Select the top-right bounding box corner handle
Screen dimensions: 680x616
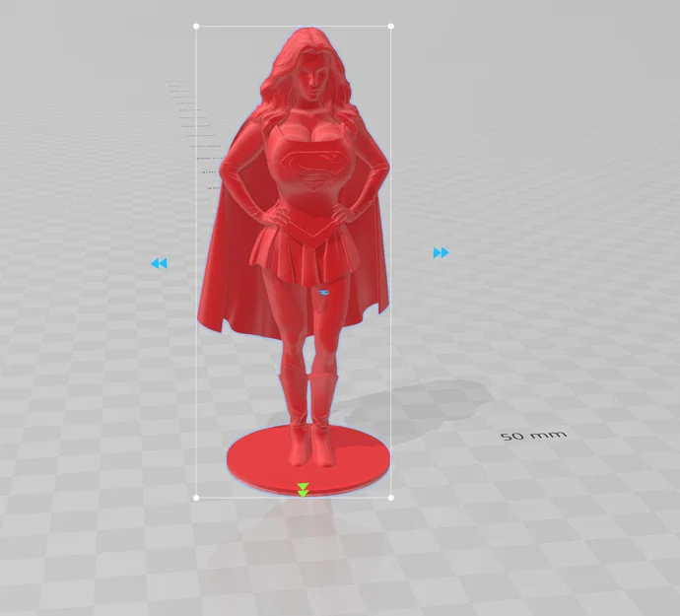[x=390, y=27]
